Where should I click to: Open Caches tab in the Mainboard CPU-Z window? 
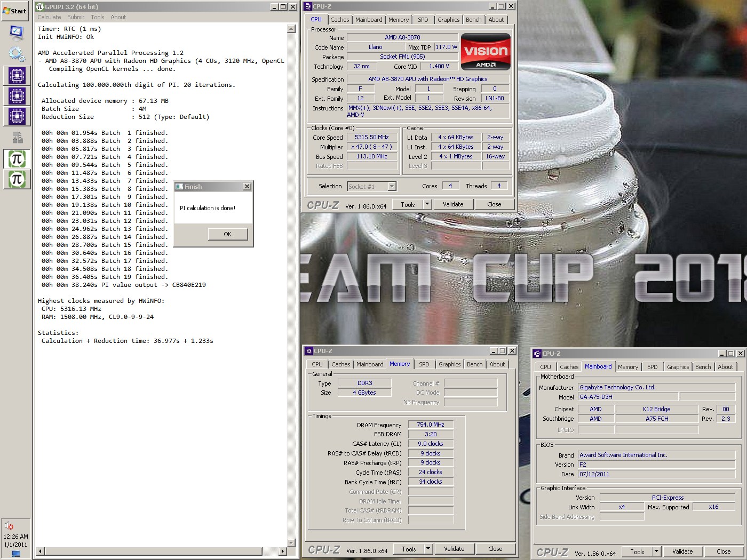[569, 367]
